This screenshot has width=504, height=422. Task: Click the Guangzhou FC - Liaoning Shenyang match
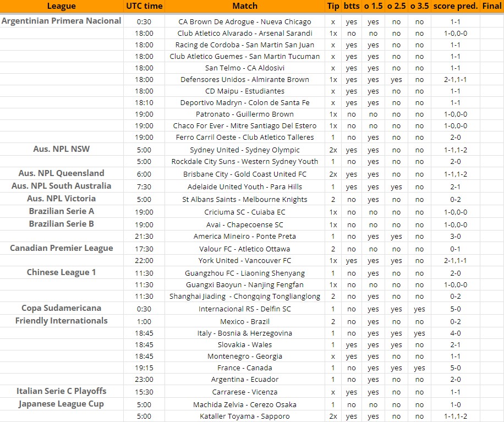pos(245,273)
